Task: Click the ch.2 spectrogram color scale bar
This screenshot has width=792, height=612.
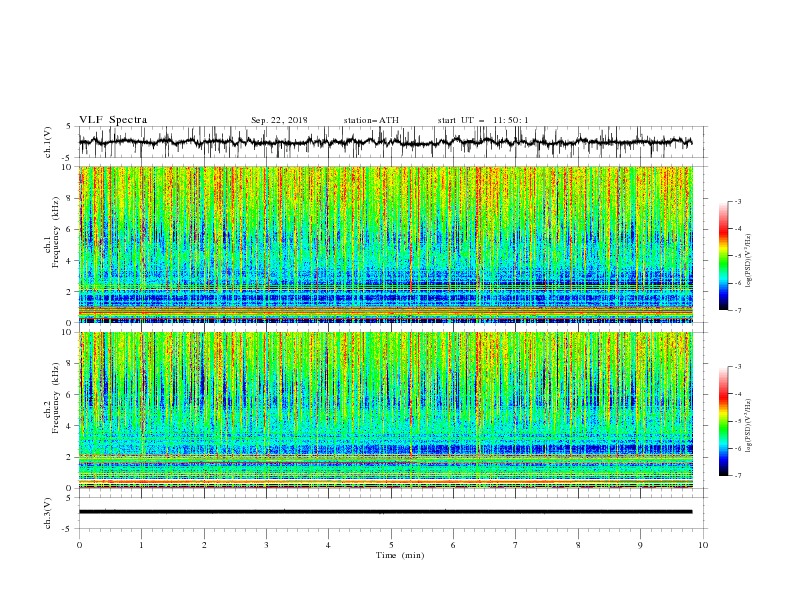Action: coord(723,421)
